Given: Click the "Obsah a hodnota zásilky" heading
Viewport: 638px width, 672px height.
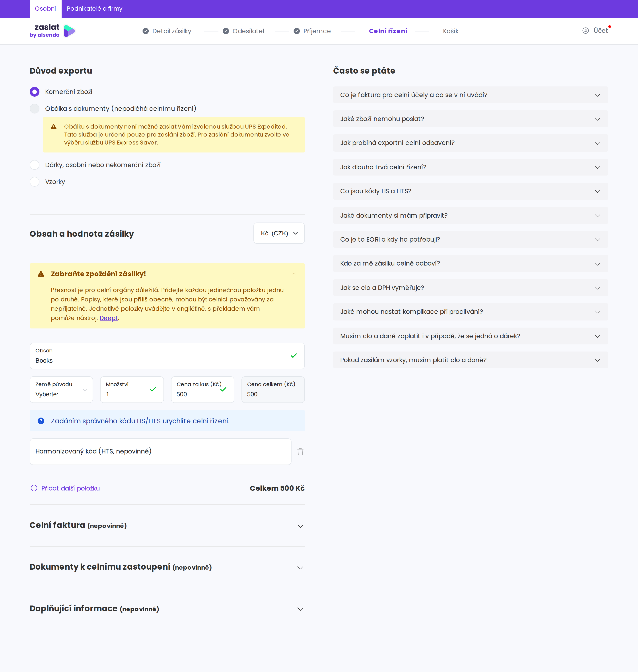Looking at the screenshot, I should point(82,234).
